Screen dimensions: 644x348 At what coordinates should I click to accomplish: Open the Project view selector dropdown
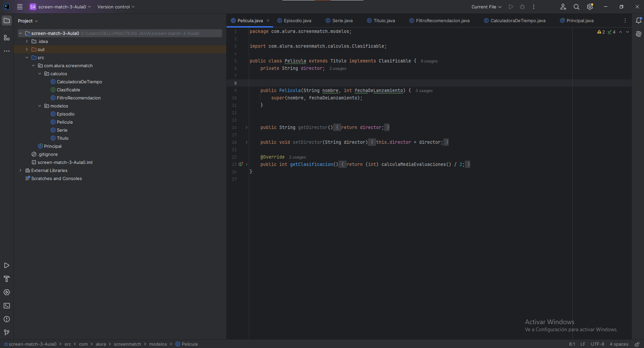pos(28,21)
